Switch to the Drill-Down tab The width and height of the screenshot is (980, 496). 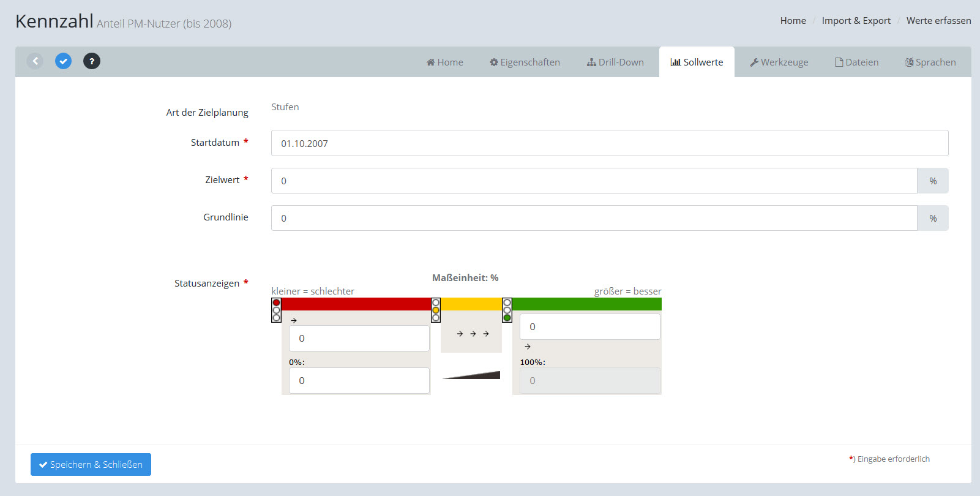(615, 62)
